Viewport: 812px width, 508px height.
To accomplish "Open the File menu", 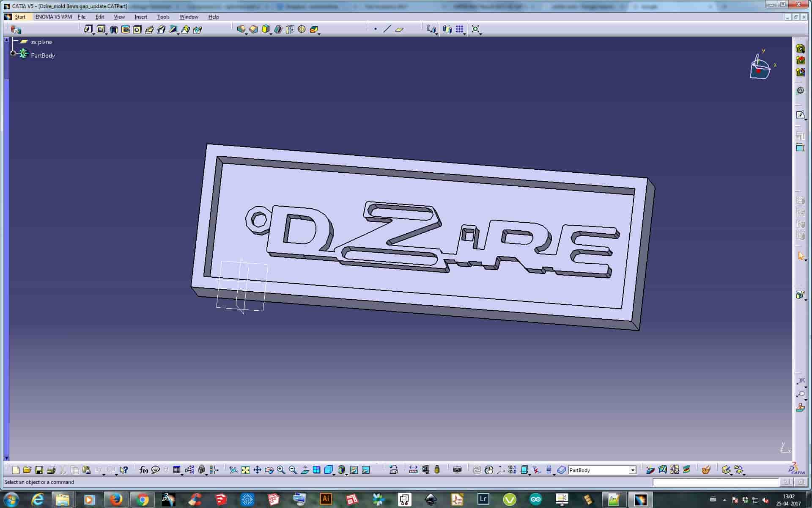I will pyautogui.click(x=82, y=17).
